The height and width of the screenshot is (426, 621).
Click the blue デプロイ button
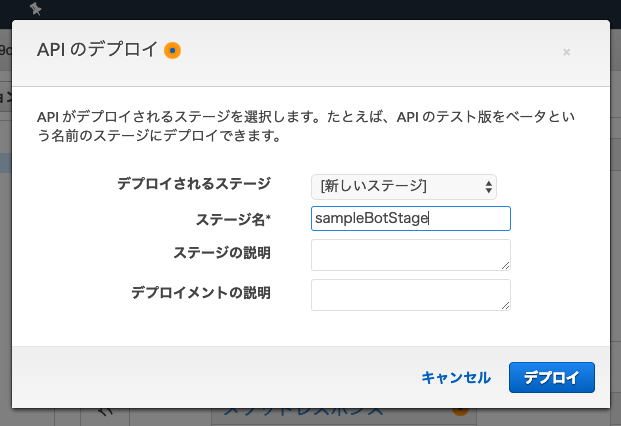(552, 377)
